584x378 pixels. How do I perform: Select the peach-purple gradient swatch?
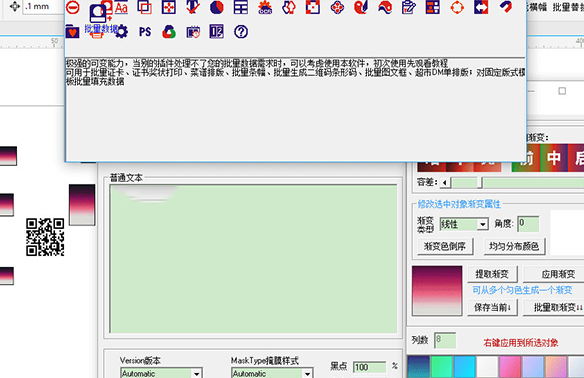click(556, 367)
